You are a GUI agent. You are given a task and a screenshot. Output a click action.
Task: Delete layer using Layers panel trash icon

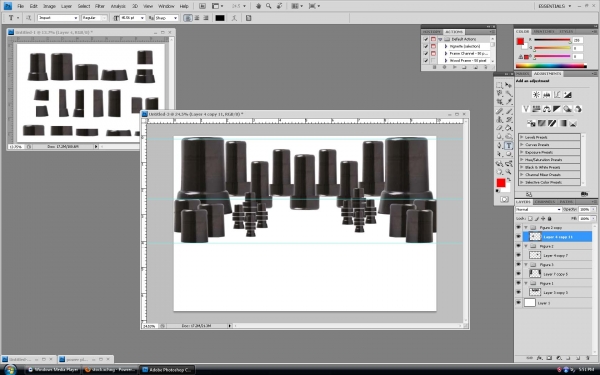pos(588,358)
